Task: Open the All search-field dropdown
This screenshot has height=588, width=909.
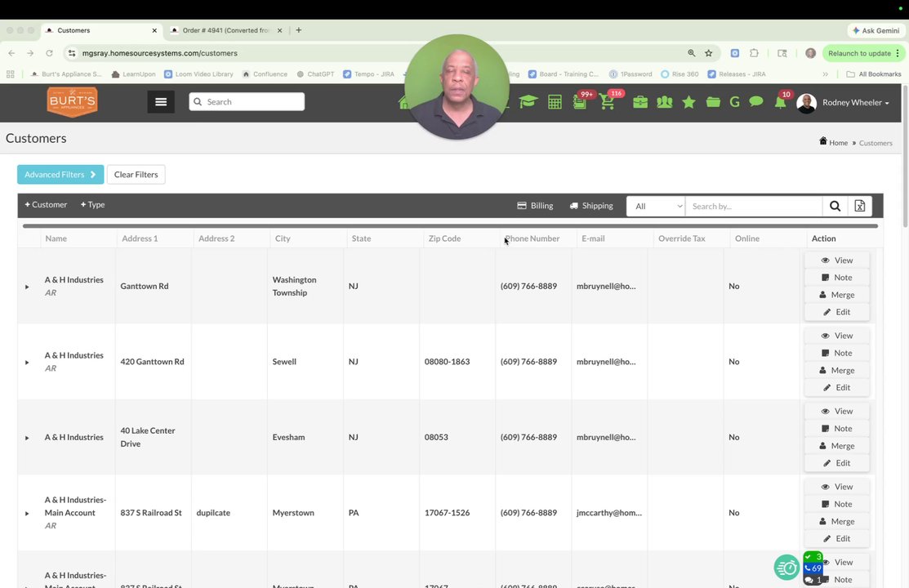Action: click(656, 206)
